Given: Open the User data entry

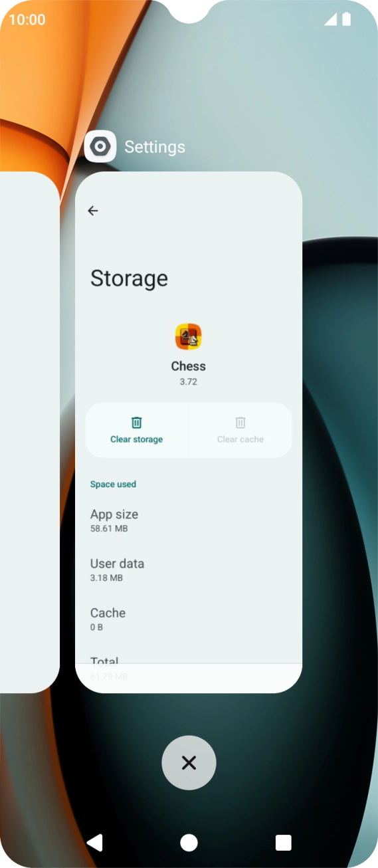Looking at the screenshot, I should (x=189, y=570).
